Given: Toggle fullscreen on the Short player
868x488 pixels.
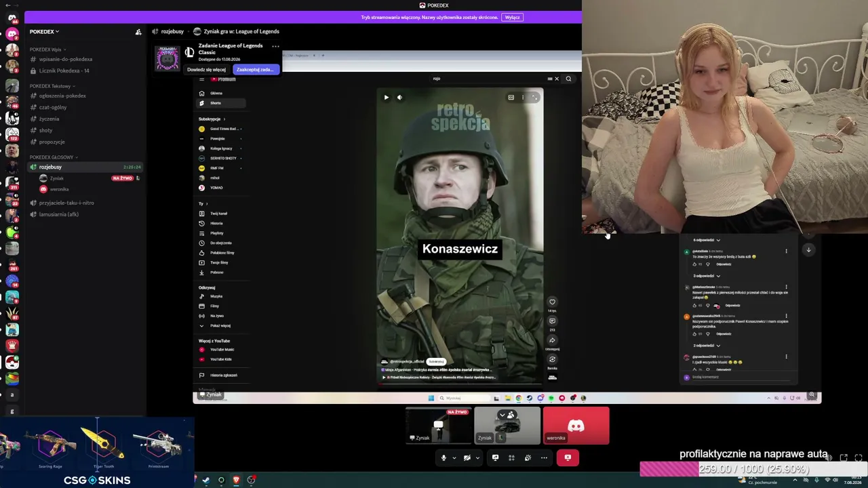Looking at the screenshot, I should (534, 98).
